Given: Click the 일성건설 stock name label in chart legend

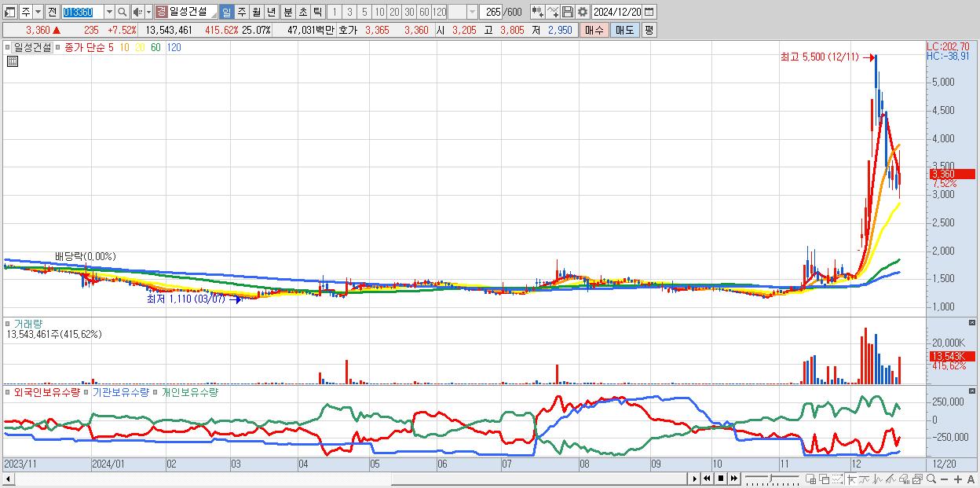Looking at the screenshot, I should [x=33, y=47].
